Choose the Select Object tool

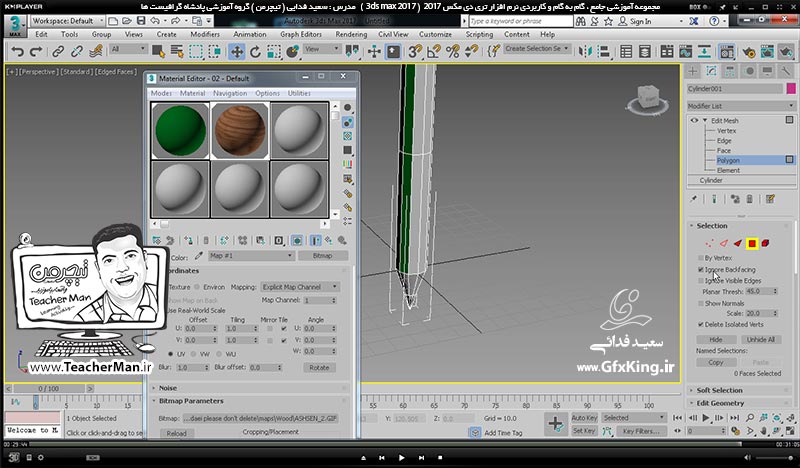(158, 52)
